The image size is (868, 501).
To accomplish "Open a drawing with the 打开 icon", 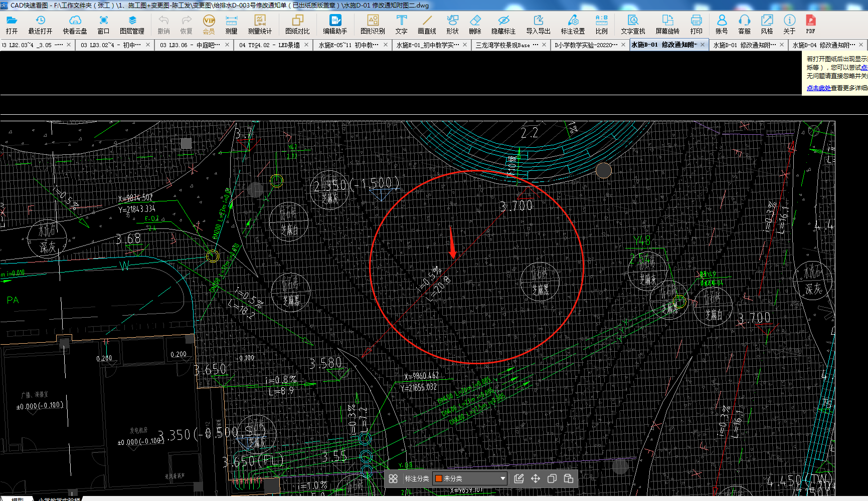I will pos(12,25).
